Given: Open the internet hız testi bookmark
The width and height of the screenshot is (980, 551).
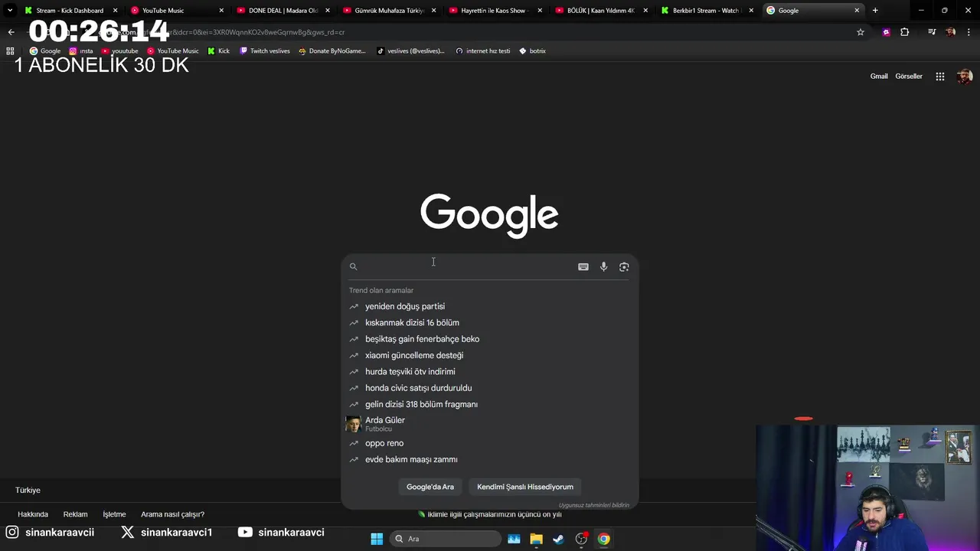Looking at the screenshot, I should (x=483, y=51).
